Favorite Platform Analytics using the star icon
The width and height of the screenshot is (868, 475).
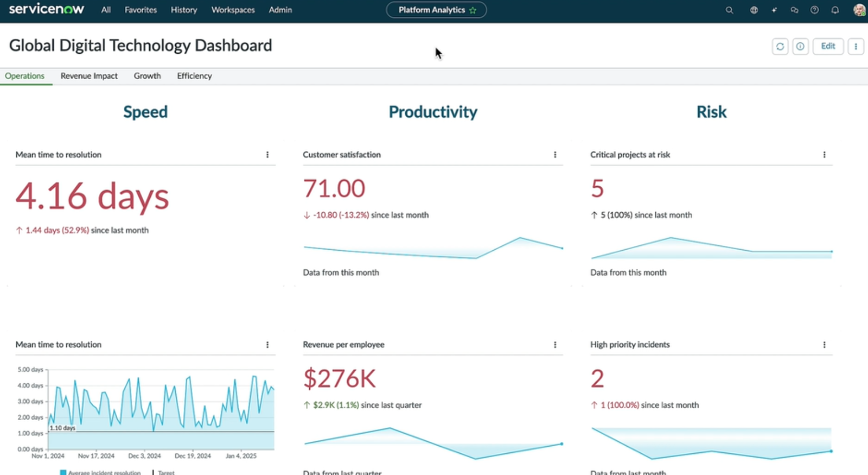473,10
